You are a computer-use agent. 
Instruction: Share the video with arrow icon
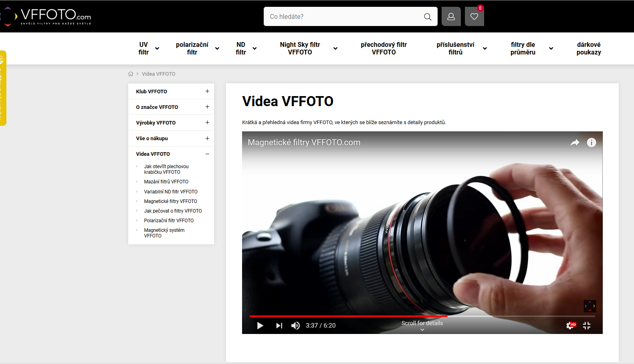coord(575,143)
